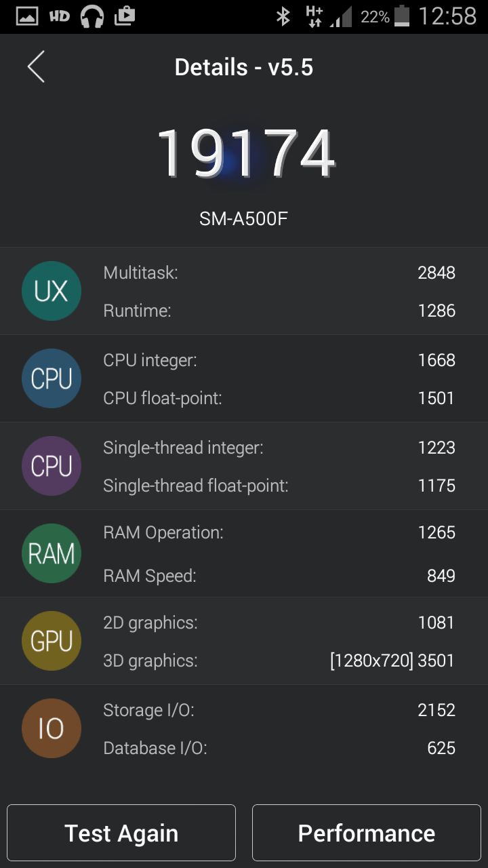Tap the Storage I/O score row
The height and width of the screenshot is (868, 488).
pyautogui.click(x=279, y=710)
